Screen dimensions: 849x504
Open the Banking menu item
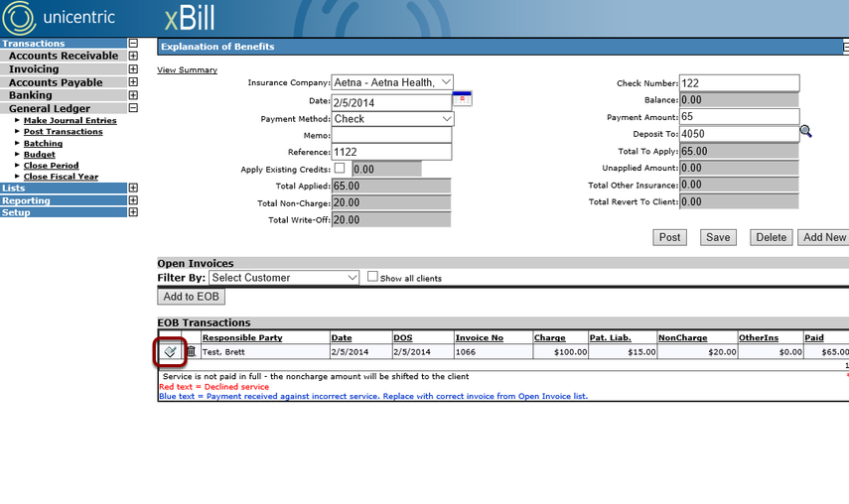(31, 95)
